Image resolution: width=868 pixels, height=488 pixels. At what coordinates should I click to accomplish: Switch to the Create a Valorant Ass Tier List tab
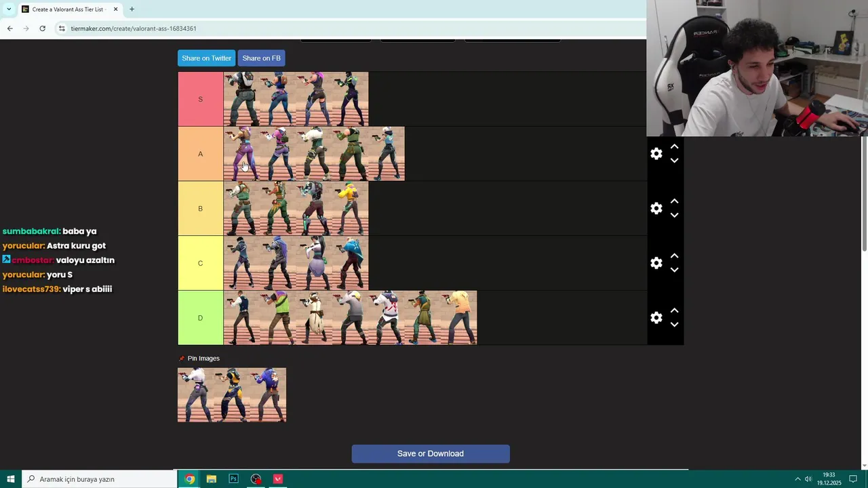pos(70,9)
